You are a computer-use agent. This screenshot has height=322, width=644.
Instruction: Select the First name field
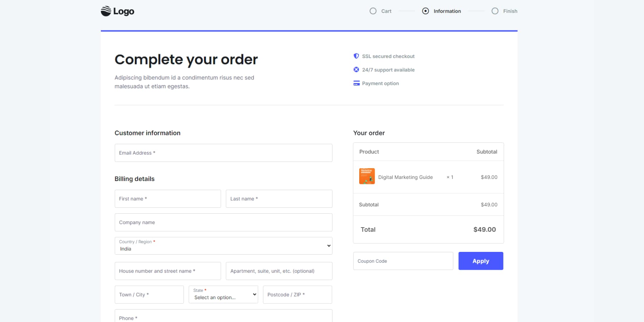tap(167, 199)
